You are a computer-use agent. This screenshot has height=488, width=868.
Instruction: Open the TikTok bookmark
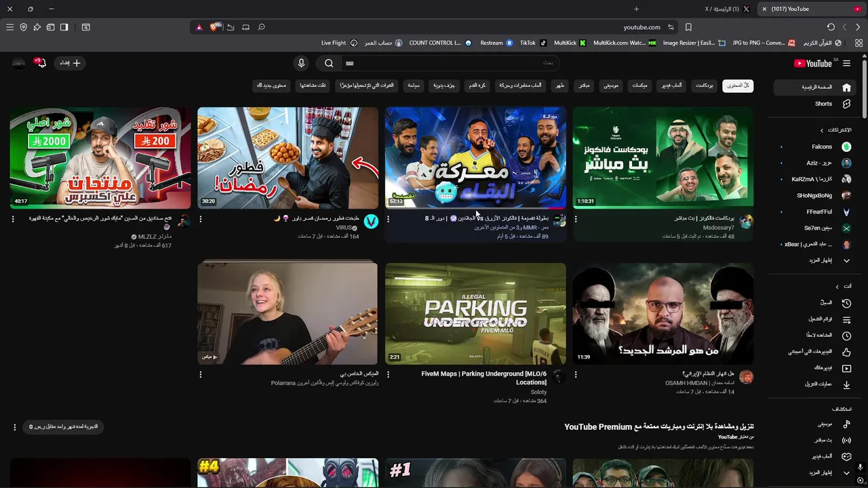pyautogui.click(x=533, y=43)
